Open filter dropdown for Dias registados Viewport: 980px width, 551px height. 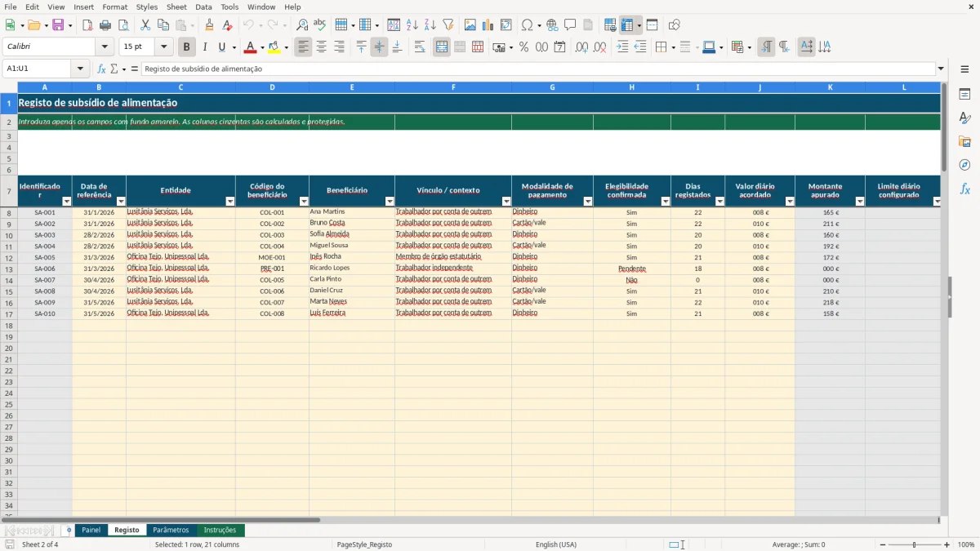[x=719, y=201]
